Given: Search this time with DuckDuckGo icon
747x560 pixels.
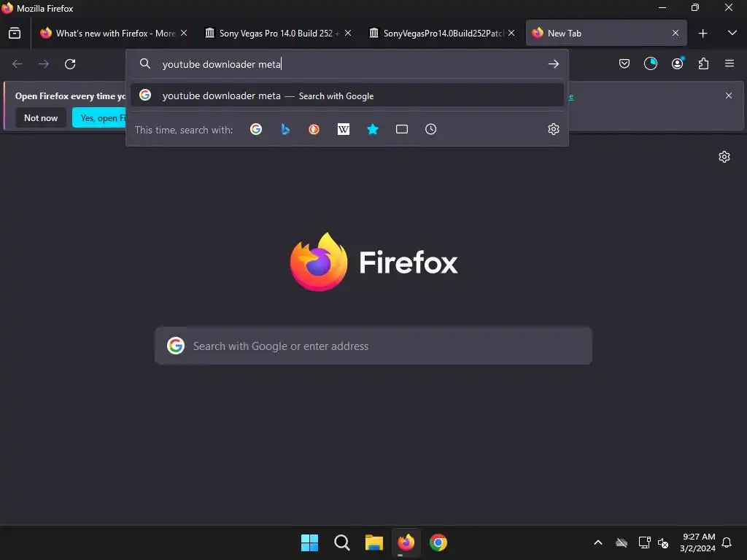Looking at the screenshot, I should (314, 129).
